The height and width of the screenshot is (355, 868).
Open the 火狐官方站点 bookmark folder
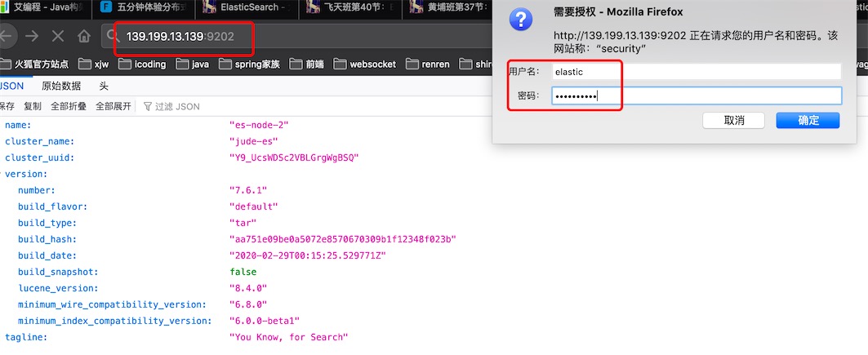click(x=35, y=64)
